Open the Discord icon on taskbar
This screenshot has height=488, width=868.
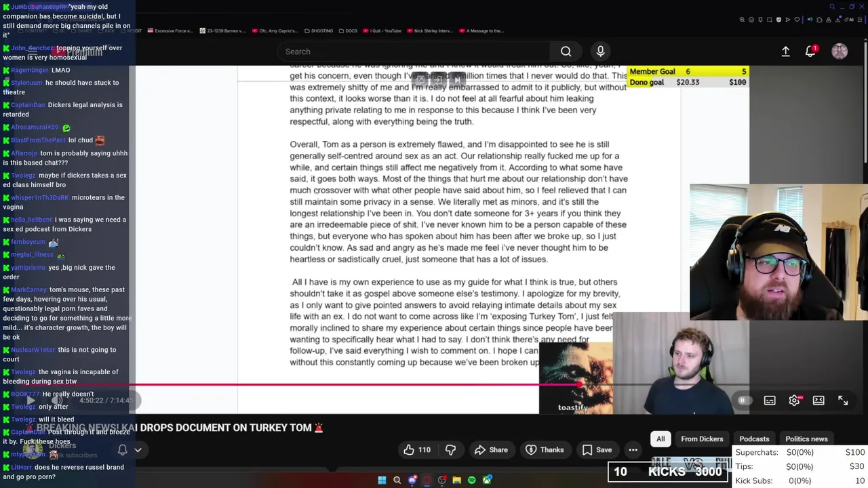(x=412, y=480)
